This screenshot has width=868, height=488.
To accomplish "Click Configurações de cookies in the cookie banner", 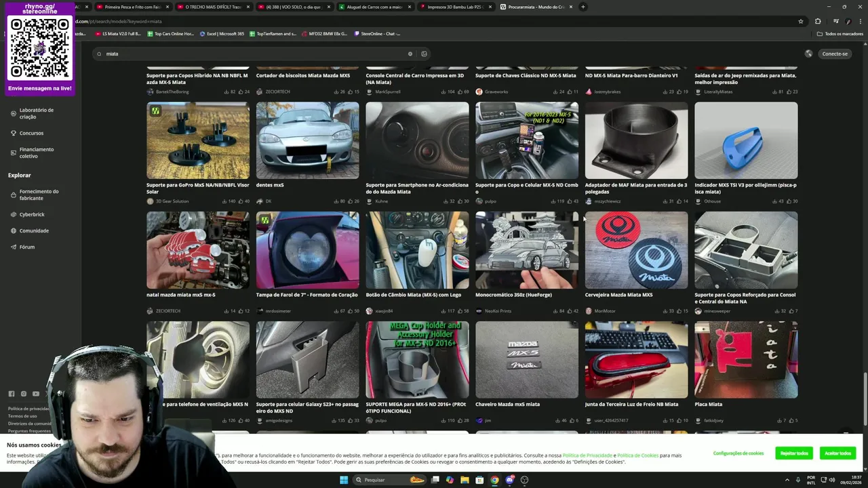I will [x=738, y=453].
